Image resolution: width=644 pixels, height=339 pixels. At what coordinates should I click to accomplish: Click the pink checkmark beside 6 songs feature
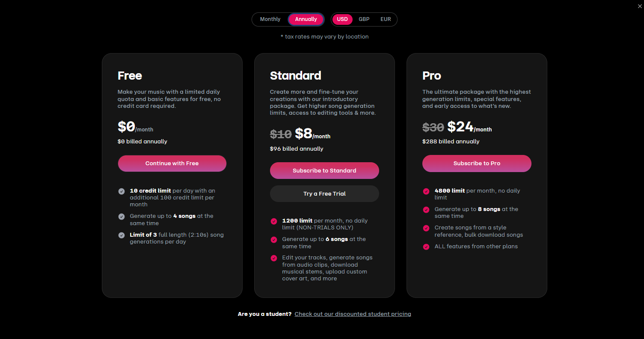[x=274, y=240]
